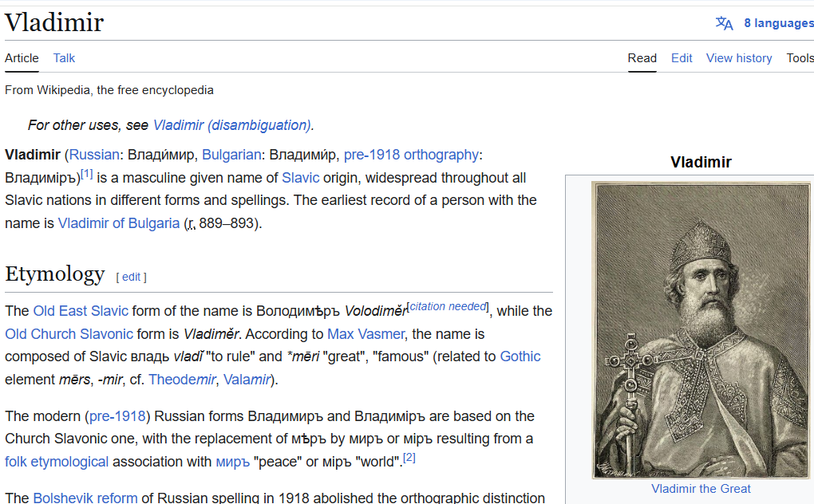Open the Theodemir link
The image size is (814, 504).
(182, 380)
